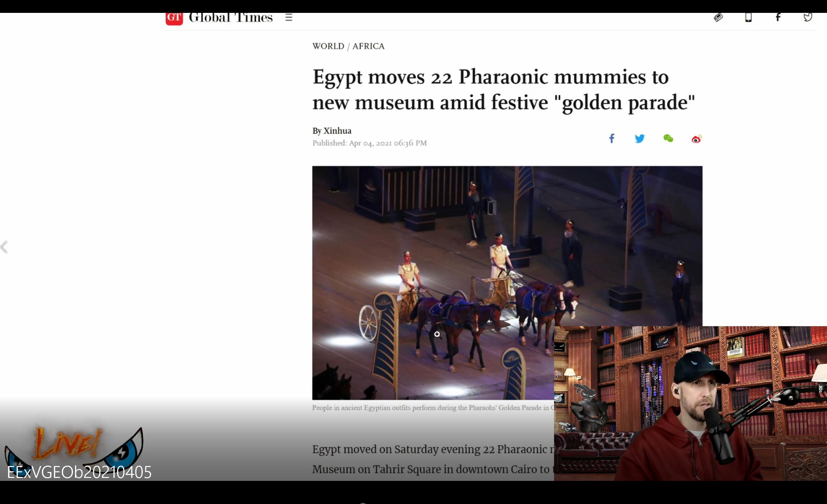Click the GT red logo icon
This screenshot has height=504, width=827.
[174, 18]
